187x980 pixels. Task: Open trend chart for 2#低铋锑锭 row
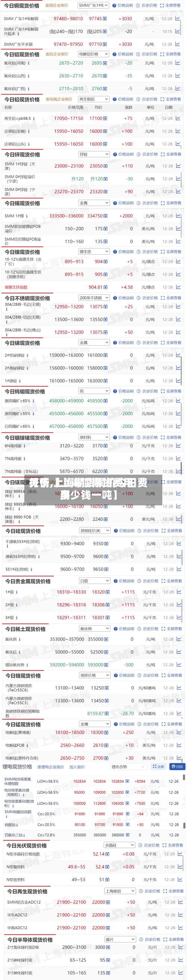click(178, 355)
